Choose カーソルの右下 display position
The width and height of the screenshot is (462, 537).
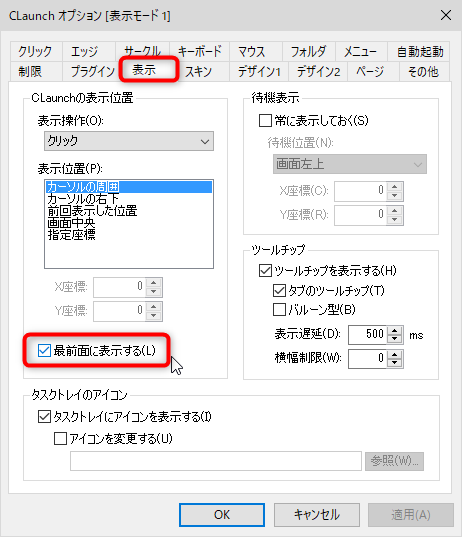pyautogui.click(x=129, y=199)
